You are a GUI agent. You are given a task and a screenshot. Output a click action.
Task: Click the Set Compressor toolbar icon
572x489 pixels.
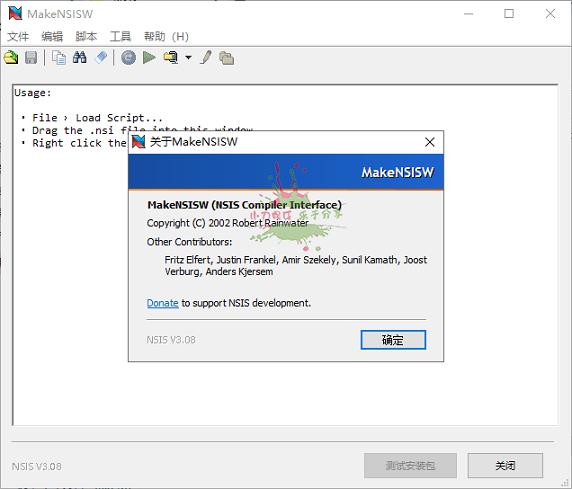pyautogui.click(x=171, y=58)
